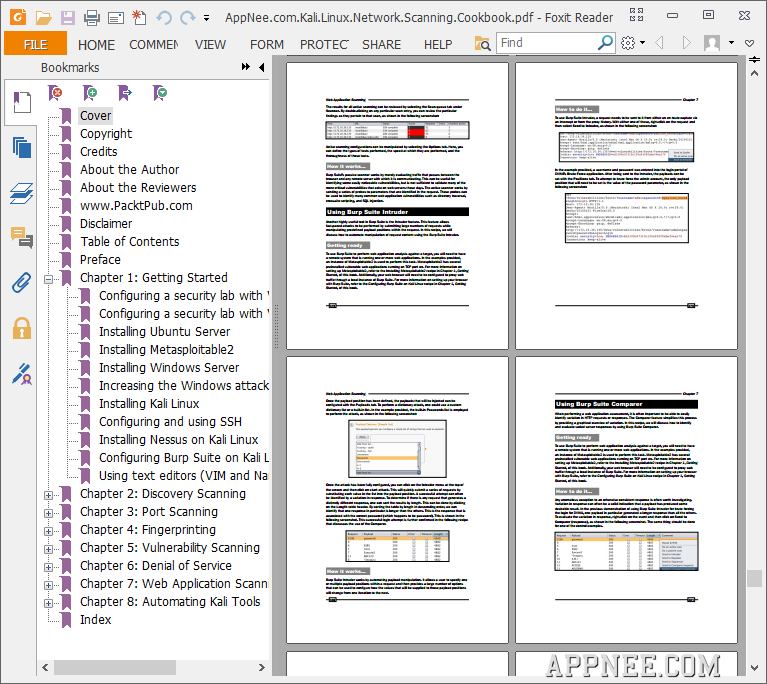This screenshot has width=767, height=684.
Task: Expand Chapter 6: Denial of Service
Action: 48,568
